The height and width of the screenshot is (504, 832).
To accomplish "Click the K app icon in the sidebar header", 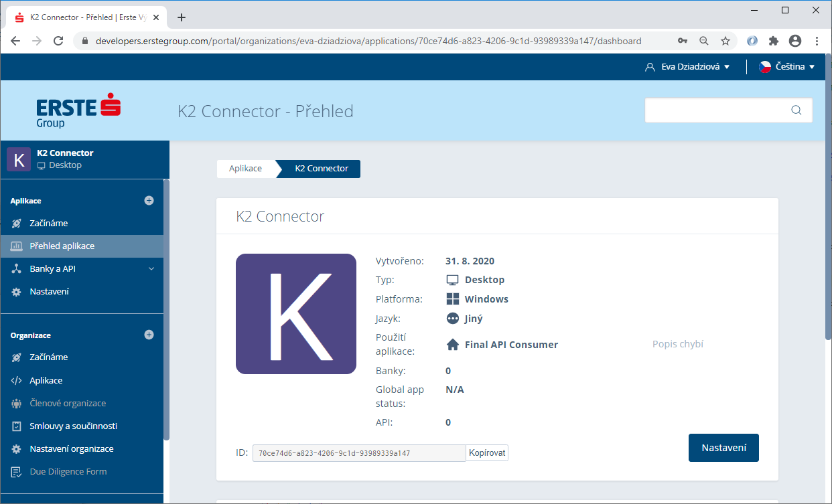I will [19, 159].
